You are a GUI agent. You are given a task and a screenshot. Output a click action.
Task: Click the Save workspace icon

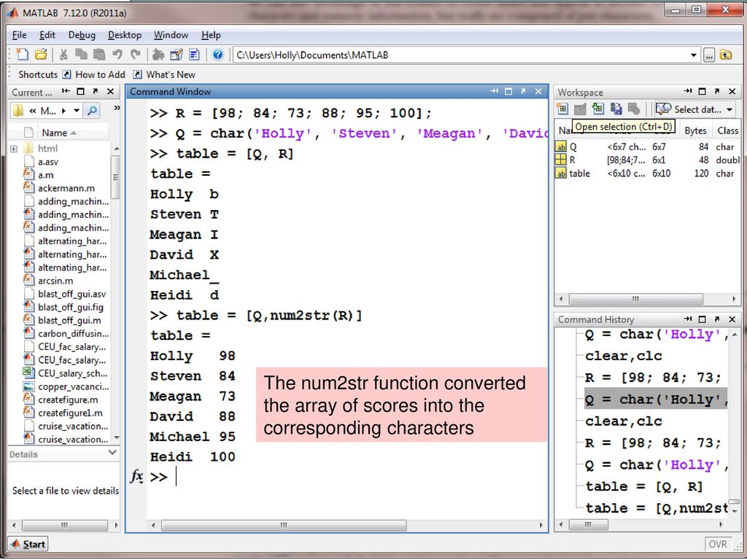click(x=616, y=109)
